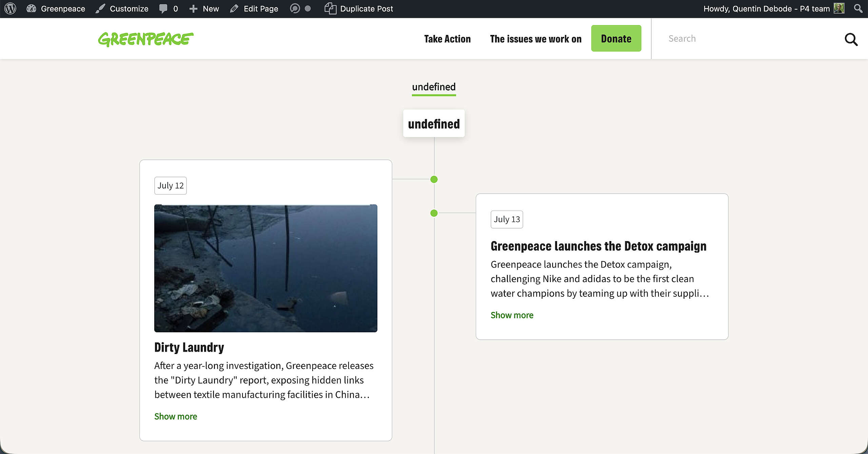Open the admin bar search magnifier
868x454 pixels.
point(858,8)
